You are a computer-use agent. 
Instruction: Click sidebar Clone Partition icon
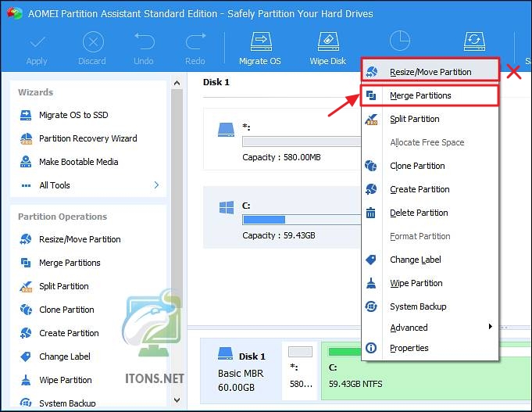click(26, 310)
